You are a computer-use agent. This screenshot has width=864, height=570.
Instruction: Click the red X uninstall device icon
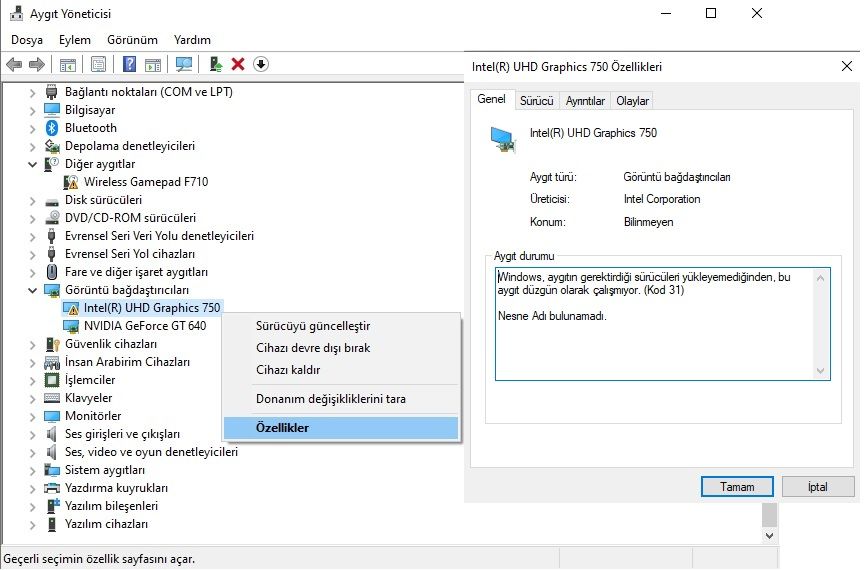237,64
